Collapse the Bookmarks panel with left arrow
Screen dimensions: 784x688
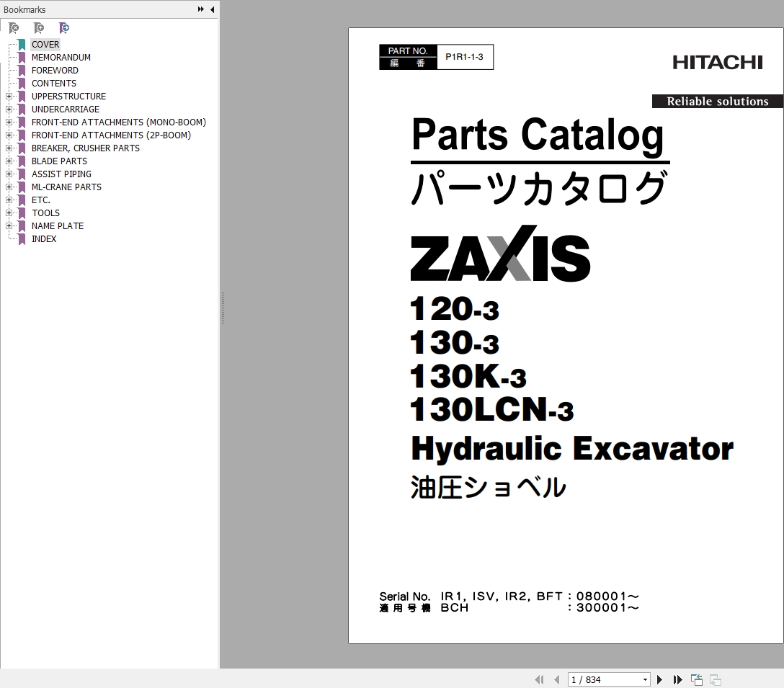pos(213,9)
